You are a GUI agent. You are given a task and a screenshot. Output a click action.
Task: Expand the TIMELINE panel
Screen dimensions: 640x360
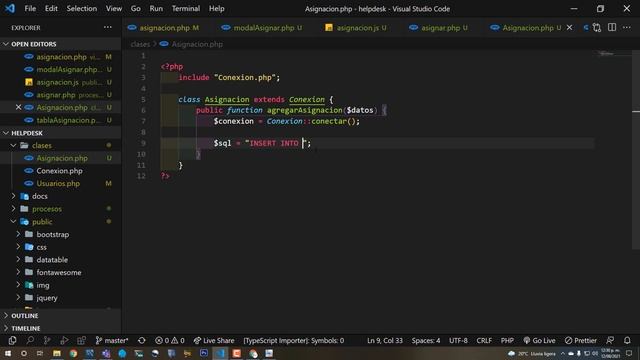click(x=60, y=328)
